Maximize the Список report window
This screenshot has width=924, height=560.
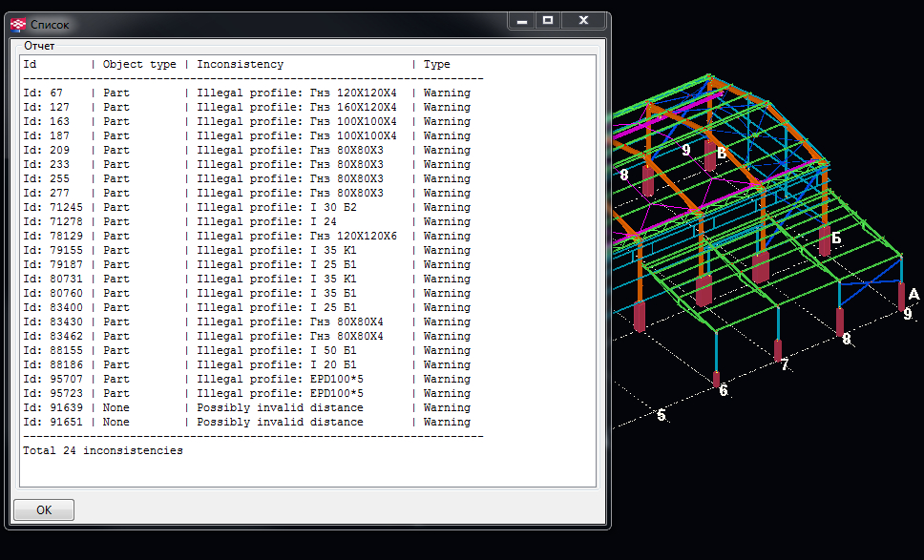(x=547, y=20)
